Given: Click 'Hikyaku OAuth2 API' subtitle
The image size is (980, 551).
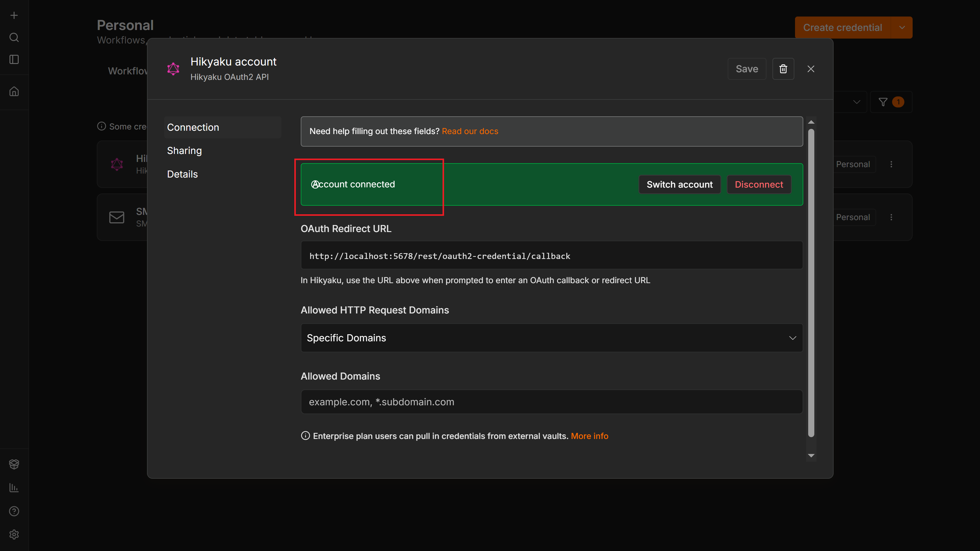Looking at the screenshot, I should 229,77.
